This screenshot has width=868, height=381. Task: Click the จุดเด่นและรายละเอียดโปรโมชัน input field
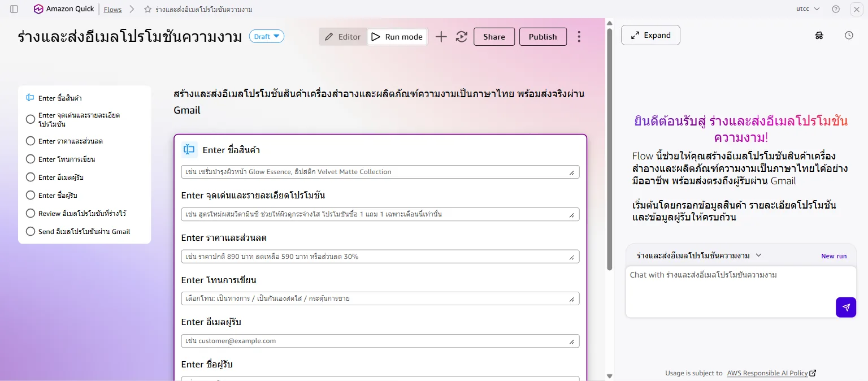[380, 214]
